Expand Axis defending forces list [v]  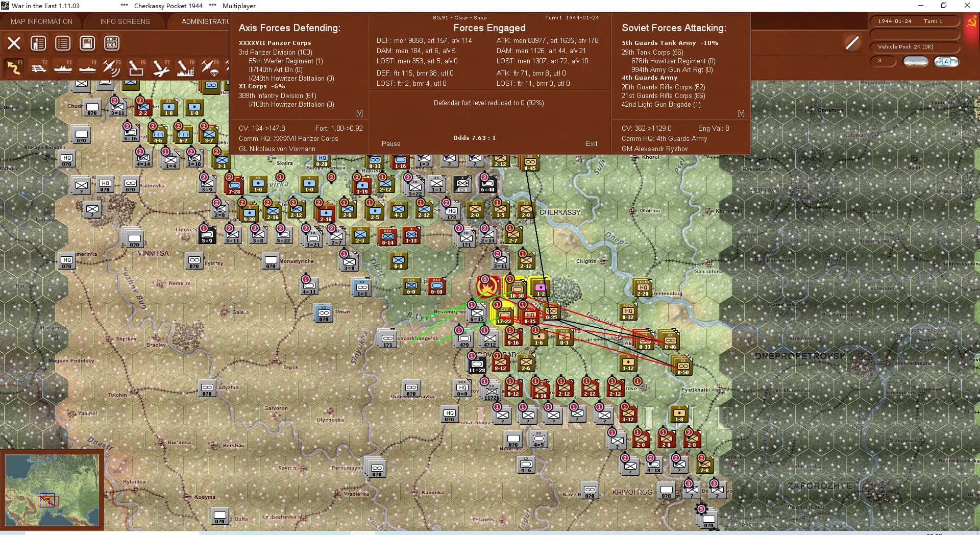(359, 113)
